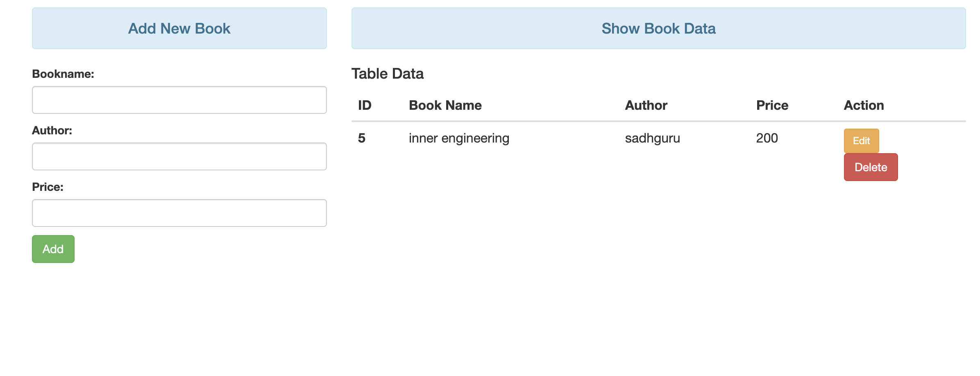980x376 pixels.
Task: Click the Bookname: label
Action: pyautogui.click(x=63, y=74)
